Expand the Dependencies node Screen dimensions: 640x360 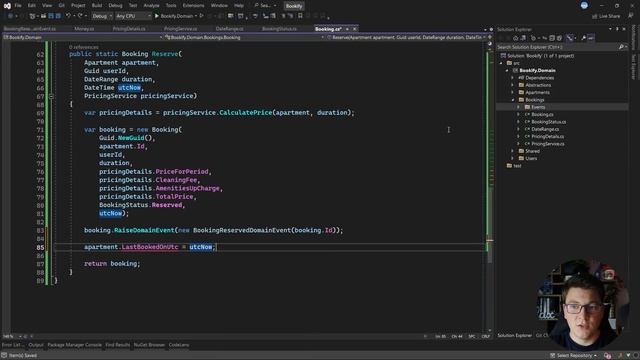(x=513, y=78)
